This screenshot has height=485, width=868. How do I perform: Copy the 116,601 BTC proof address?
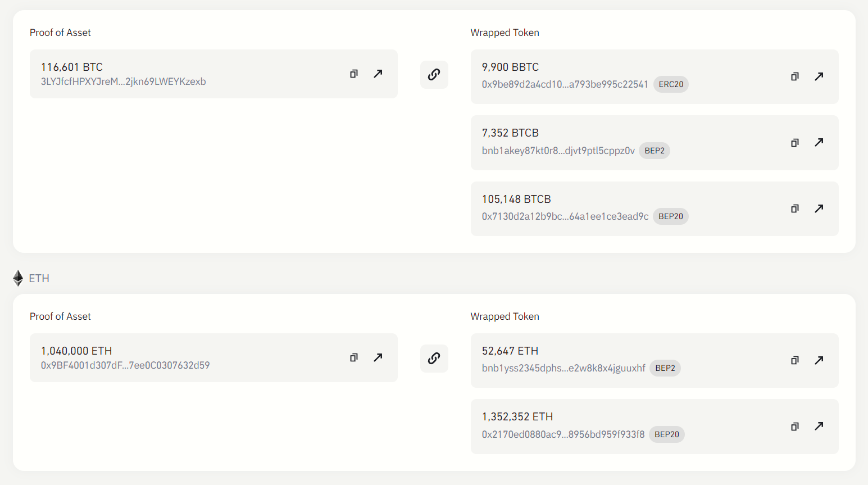pos(354,74)
